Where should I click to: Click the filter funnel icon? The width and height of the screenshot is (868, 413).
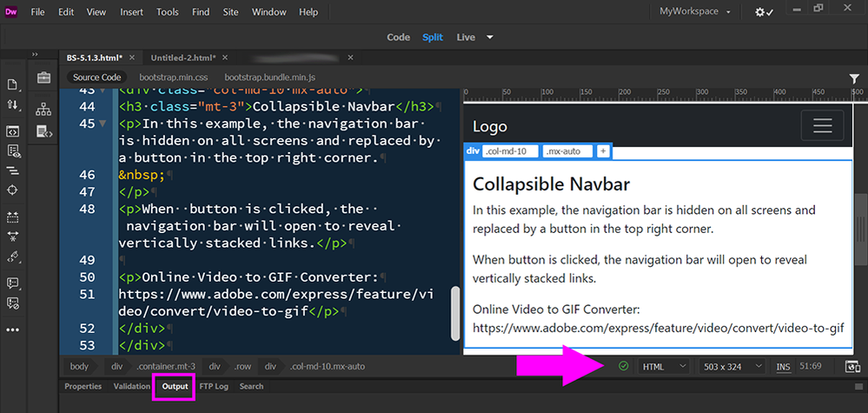(854, 78)
